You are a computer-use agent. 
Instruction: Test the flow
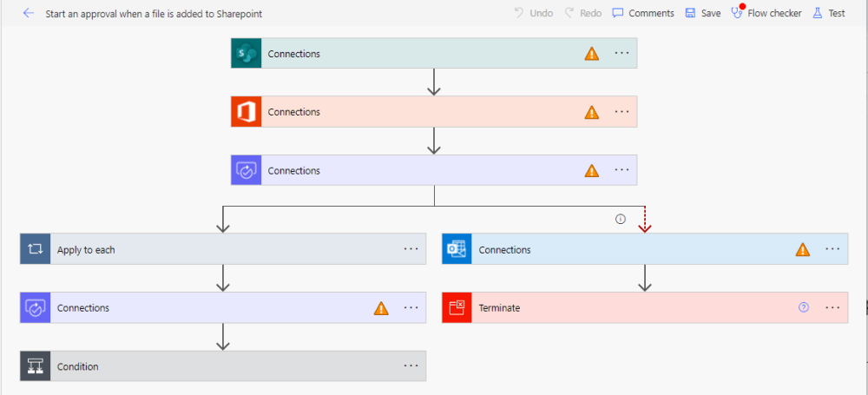pos(829,13)
